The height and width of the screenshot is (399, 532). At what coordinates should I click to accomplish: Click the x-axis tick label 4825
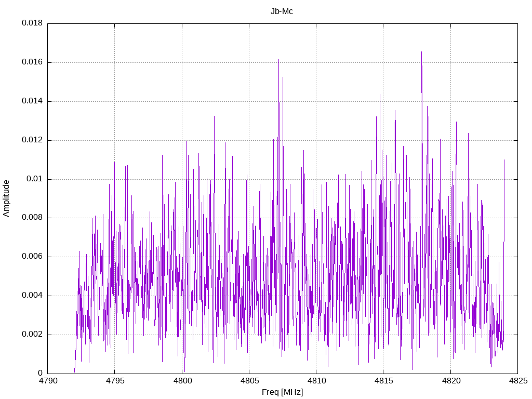[x=518, y=381]
